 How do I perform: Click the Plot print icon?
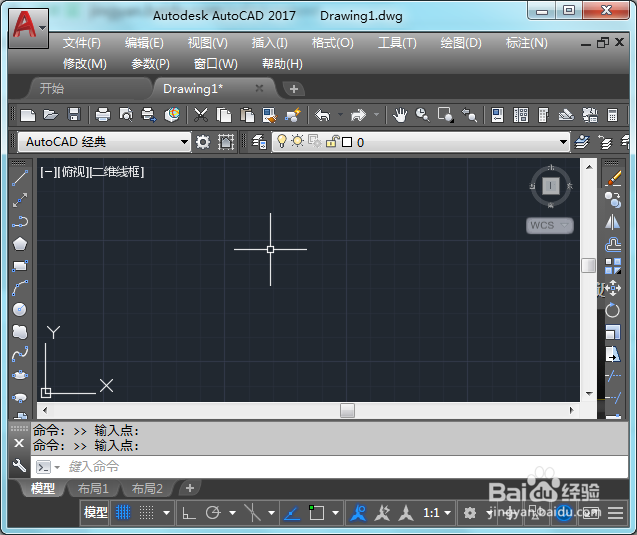tap(103, 115)
